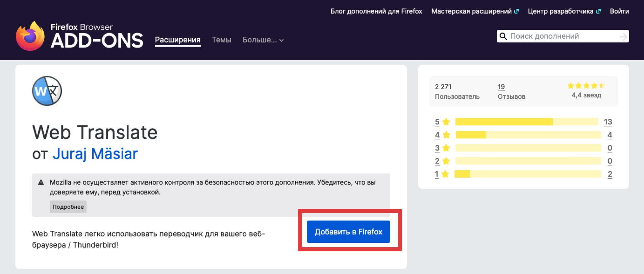
Task: Click the Firefox Browser Add-ons logo
Action: click(x=79, y=36)
